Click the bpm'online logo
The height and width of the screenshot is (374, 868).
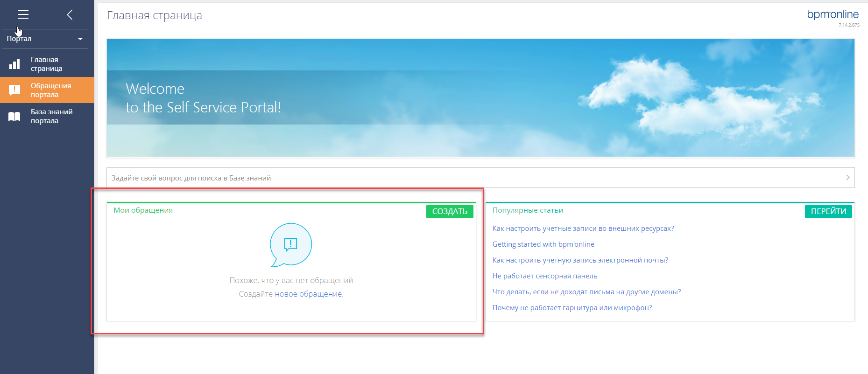click(x=833, y=14)
